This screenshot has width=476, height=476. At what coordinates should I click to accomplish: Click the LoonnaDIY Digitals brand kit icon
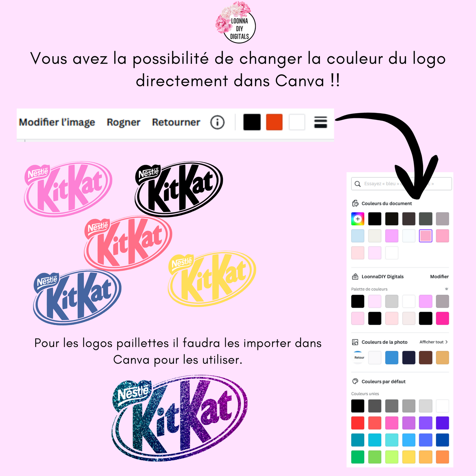[x=355, y=277]
